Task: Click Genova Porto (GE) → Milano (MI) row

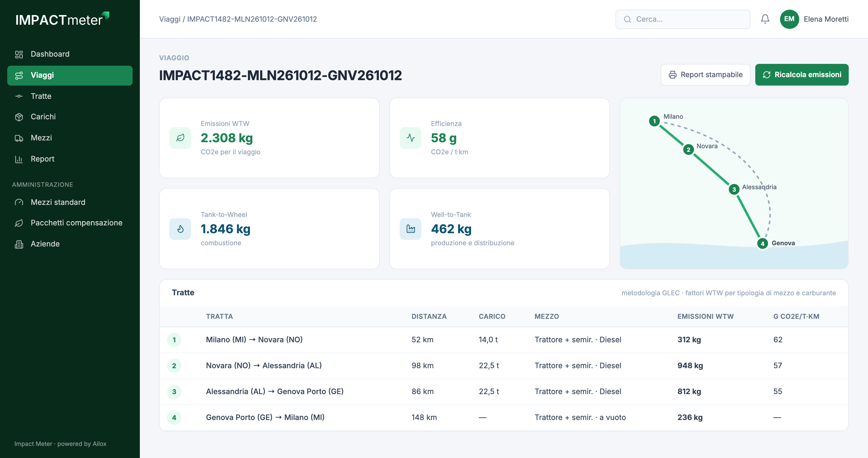Action: 504,418
